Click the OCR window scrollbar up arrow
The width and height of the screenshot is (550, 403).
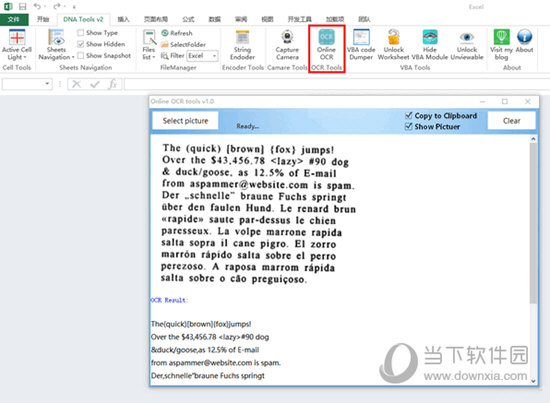(533, 139)
